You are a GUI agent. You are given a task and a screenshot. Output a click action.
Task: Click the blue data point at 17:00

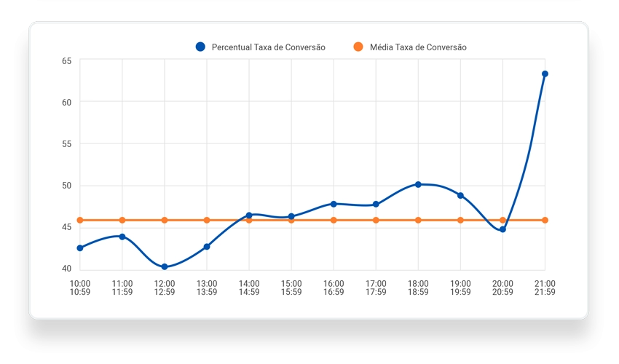[376, 205]
